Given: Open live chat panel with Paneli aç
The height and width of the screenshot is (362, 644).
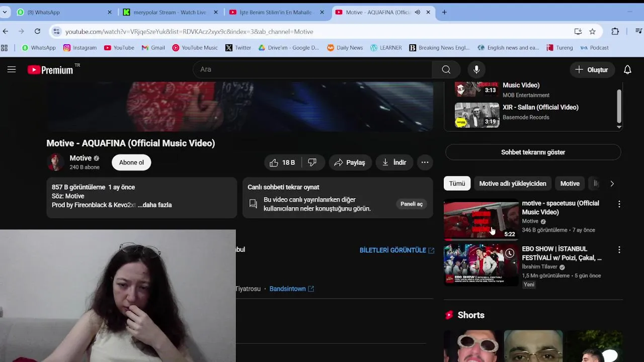Looking at the screenshot, I should click(x=411, y=204).
